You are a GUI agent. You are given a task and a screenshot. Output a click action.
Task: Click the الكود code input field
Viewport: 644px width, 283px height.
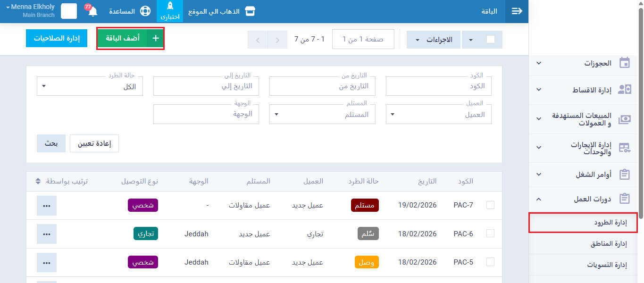point(438,86)
